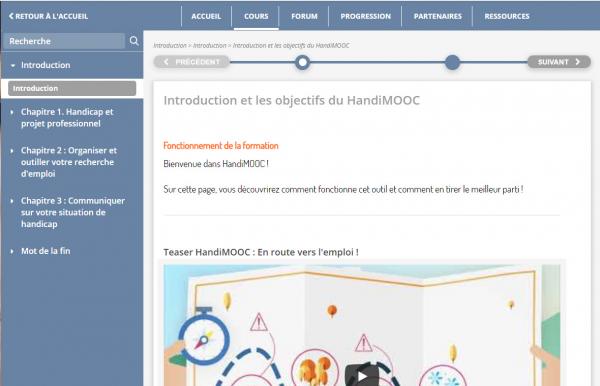
Task: Click the right chevron on Suivant
Action: 577,62
